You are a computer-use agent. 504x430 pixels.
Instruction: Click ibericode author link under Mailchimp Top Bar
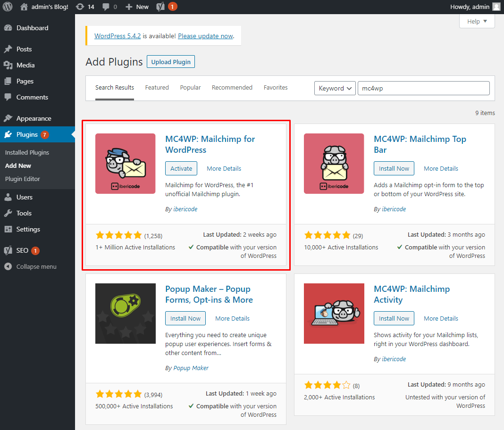tap(394, 209)
